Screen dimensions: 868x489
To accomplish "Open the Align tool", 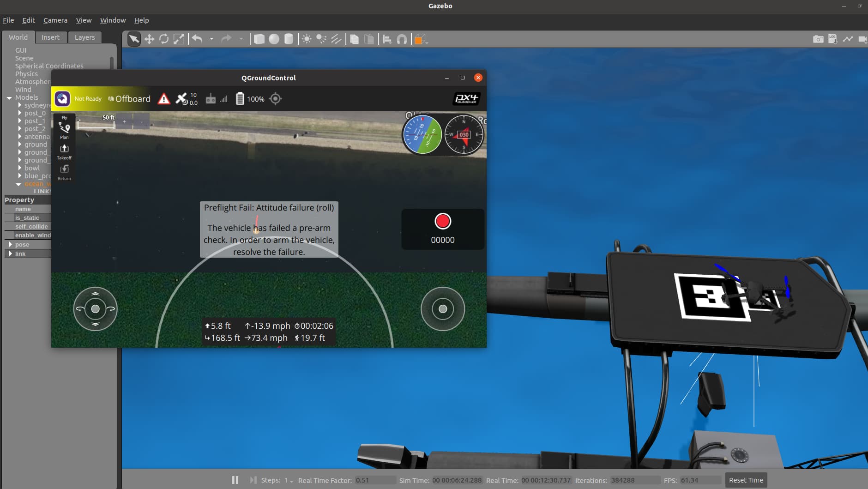I will pos(387,39).
